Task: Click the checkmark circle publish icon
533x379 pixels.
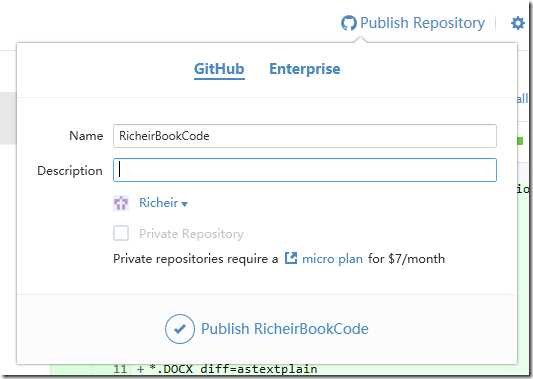Action: tap(180, 329)
